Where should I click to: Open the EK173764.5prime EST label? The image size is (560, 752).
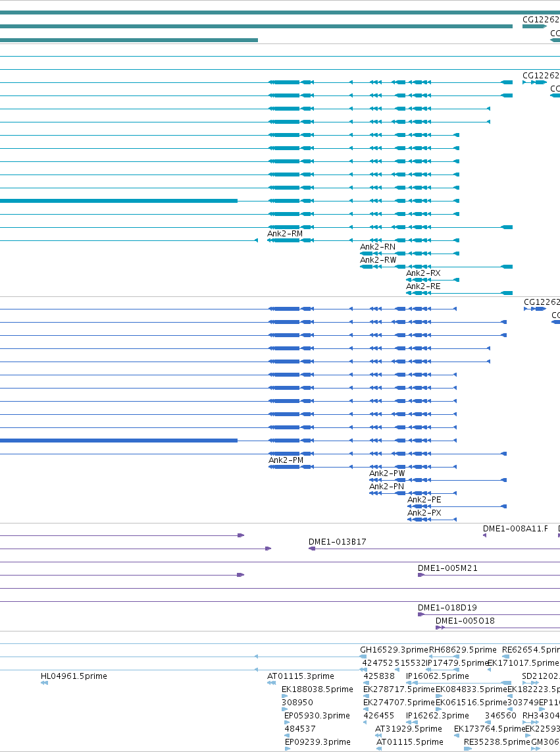[x=490, y=728]
